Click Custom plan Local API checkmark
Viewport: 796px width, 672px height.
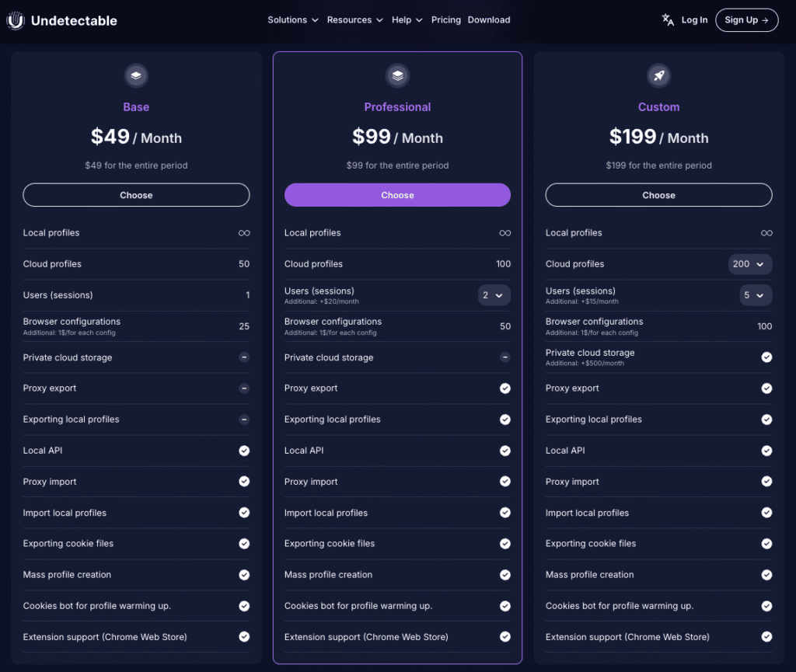click(766, 451)
